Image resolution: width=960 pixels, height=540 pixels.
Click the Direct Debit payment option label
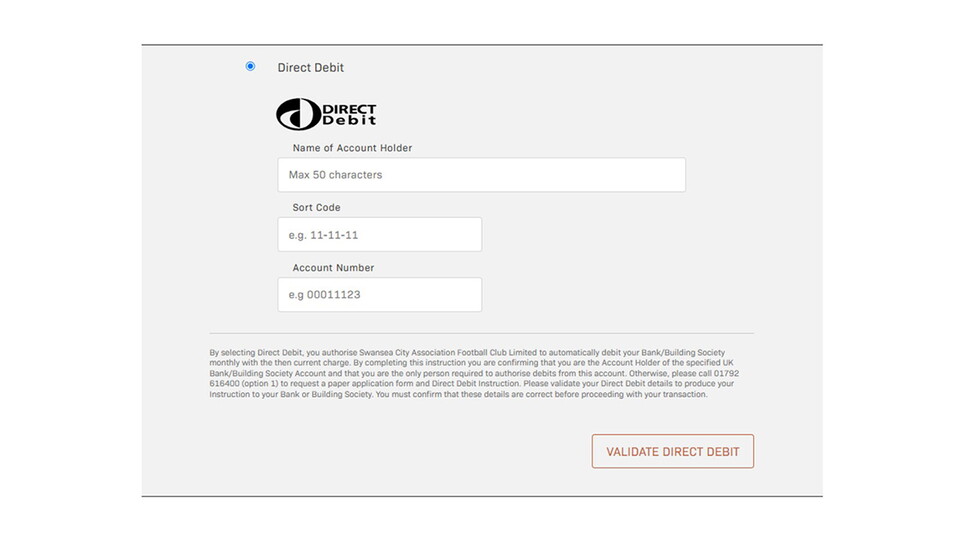point(310,68)
